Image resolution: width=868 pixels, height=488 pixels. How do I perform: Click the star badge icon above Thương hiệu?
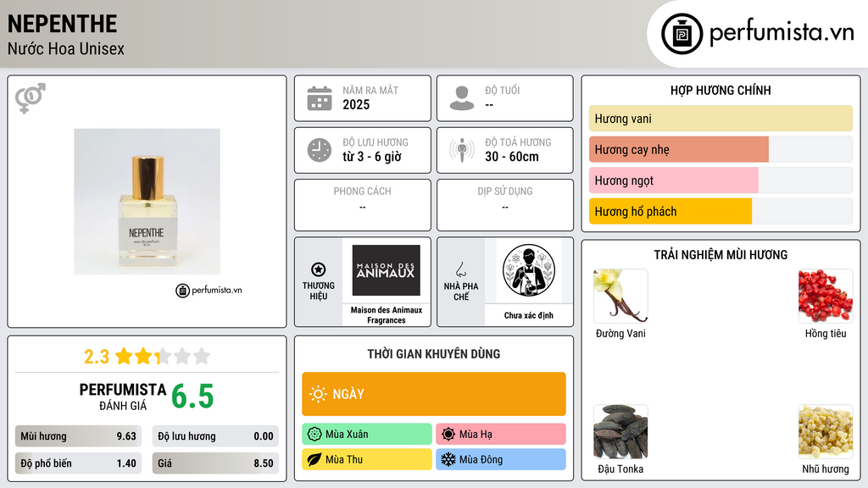pos(319,269)
